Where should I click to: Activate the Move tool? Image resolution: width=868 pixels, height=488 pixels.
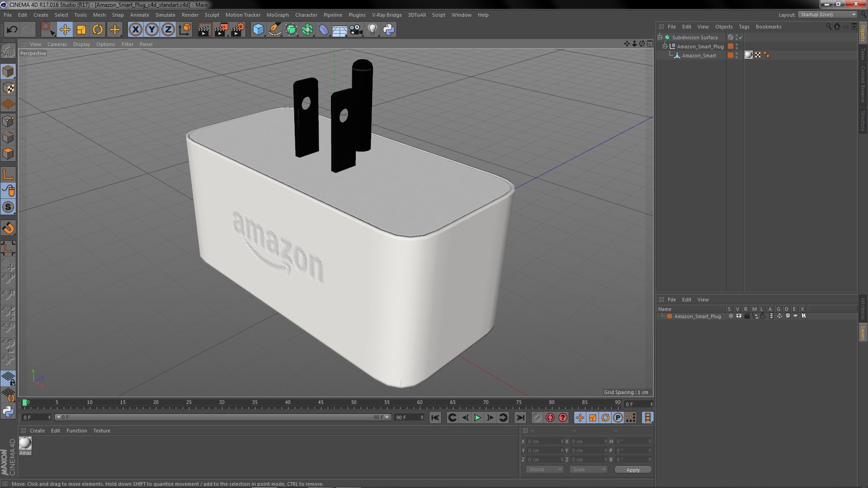pos(65,30)
